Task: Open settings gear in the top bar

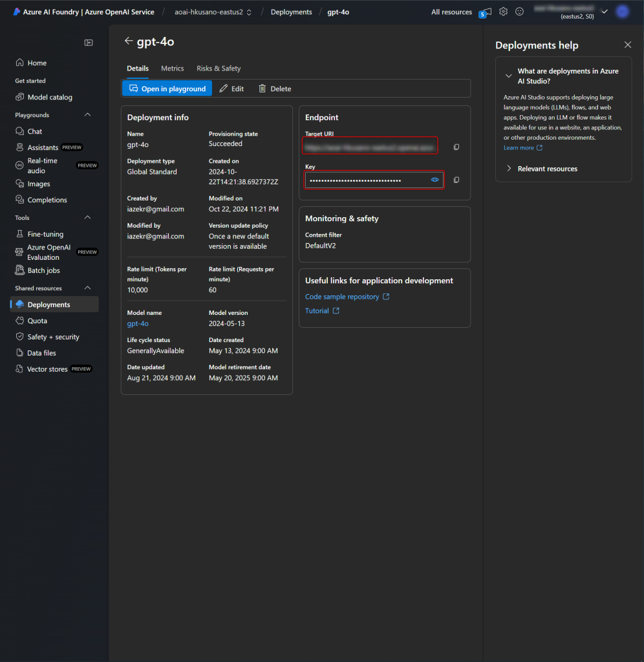Action: coord(503,12)
